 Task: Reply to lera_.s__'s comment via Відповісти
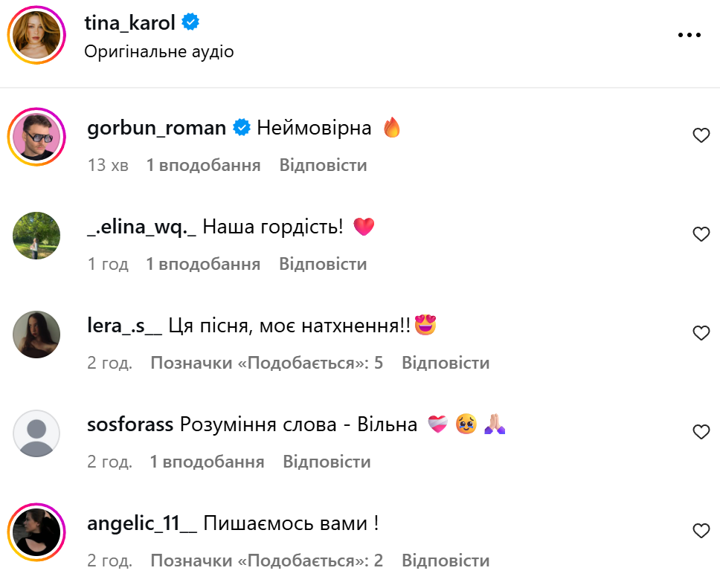pos(446,363)
